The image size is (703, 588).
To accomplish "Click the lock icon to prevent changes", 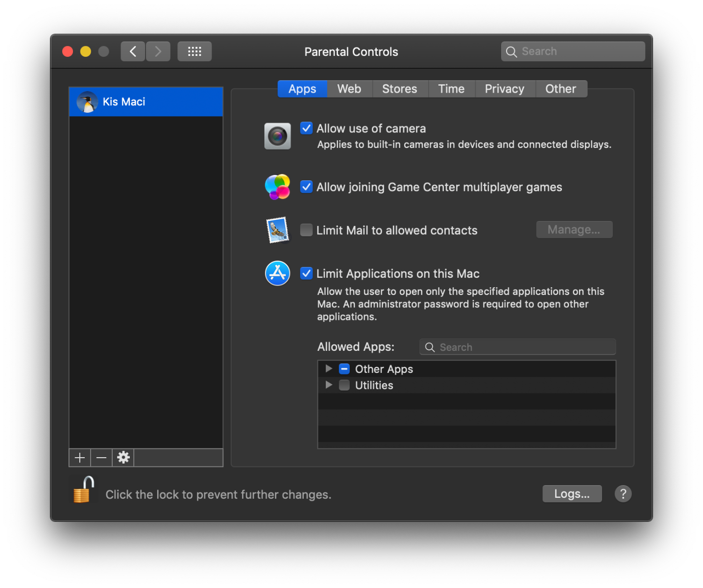I will tap(83, 490).
